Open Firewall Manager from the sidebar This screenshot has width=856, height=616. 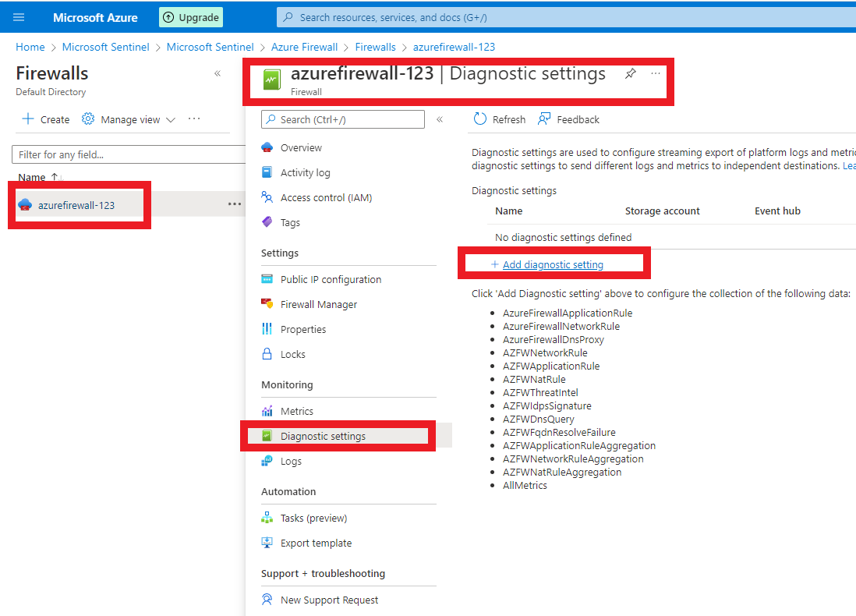(320, 304)
